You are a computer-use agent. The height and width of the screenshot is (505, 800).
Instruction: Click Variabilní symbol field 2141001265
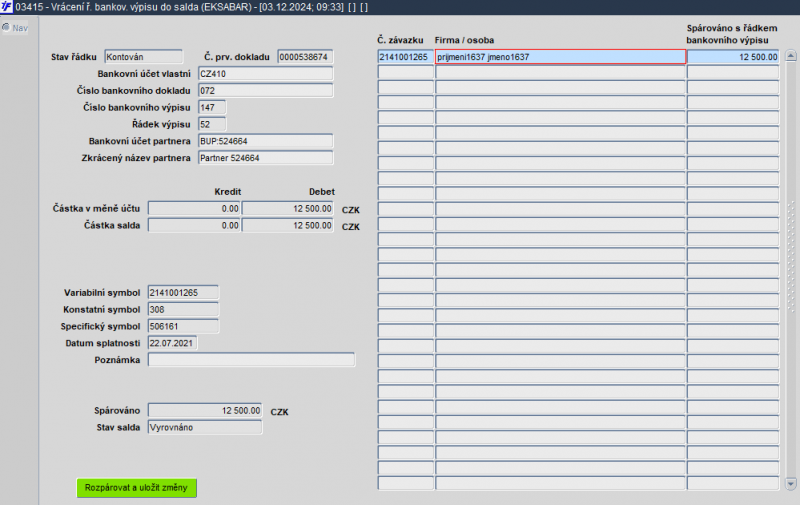183,292
